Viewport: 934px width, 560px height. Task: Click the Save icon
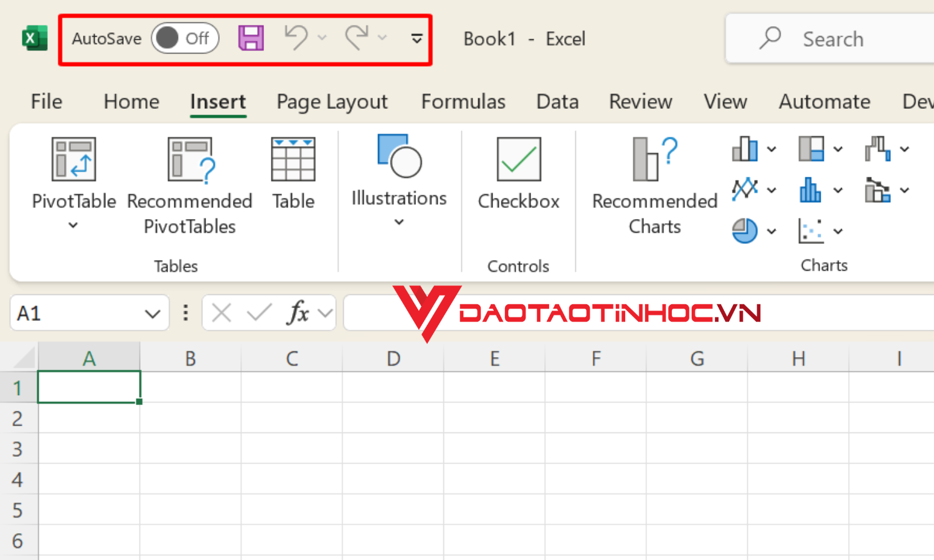250,38
